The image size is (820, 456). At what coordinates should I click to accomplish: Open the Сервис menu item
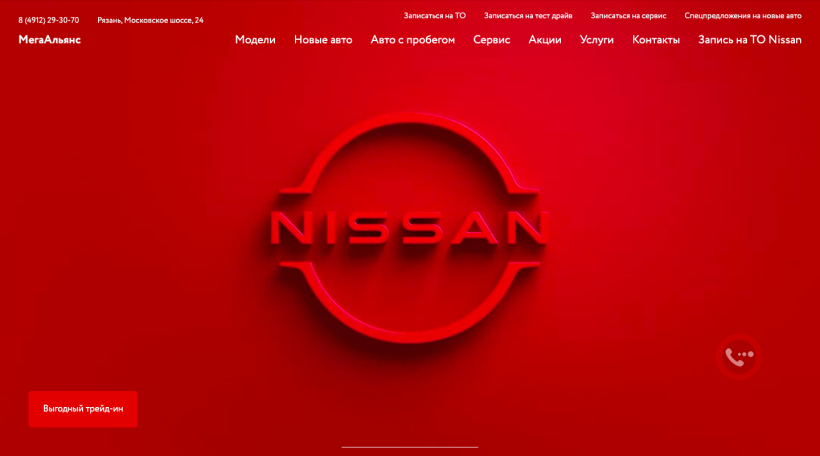point(492,40)
